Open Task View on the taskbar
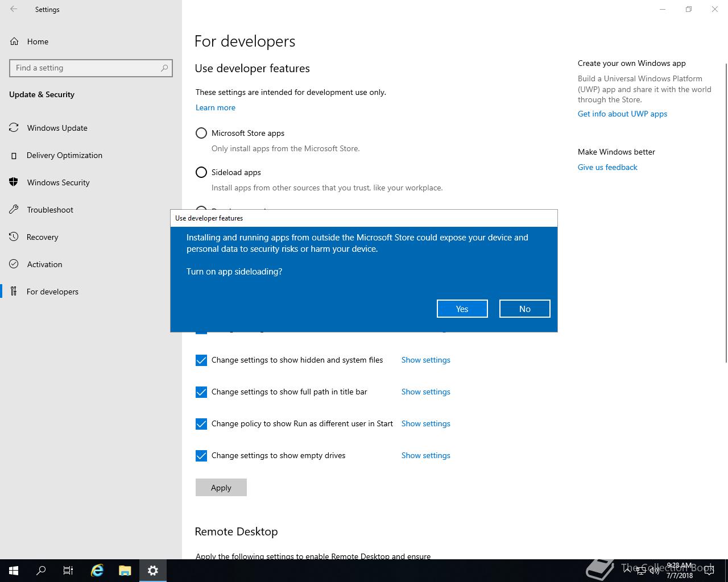728x582 pixels. (x=68, y=571)
